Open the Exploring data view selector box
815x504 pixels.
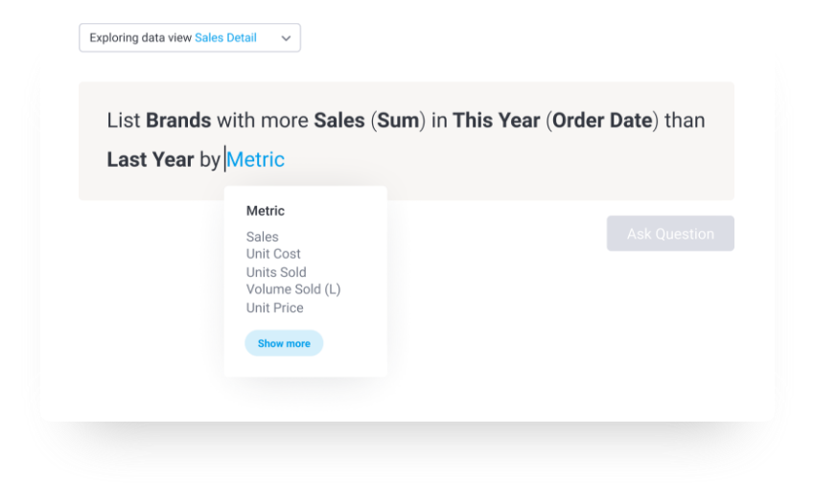coord(190,38)
